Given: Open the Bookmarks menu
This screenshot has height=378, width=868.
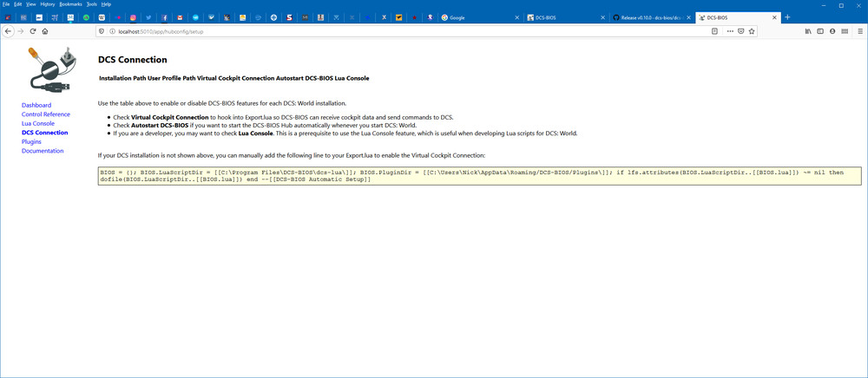Looking at the screenshot, I should [x=71, y=3].
